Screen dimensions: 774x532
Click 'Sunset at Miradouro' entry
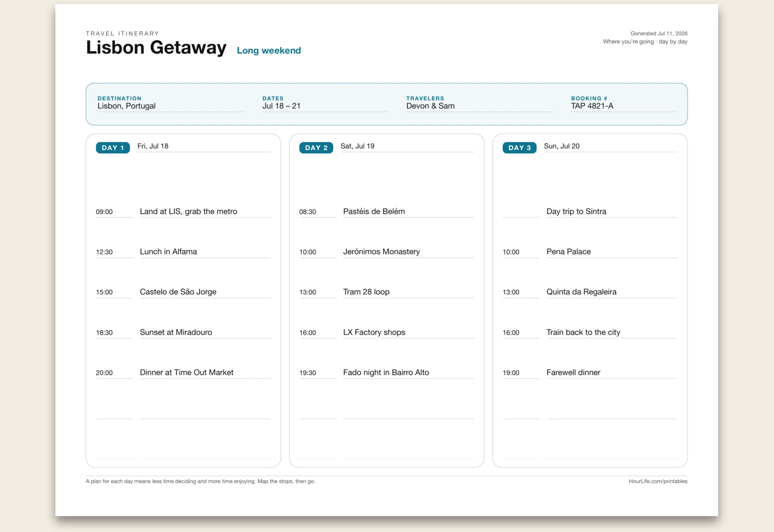point(176,332)
